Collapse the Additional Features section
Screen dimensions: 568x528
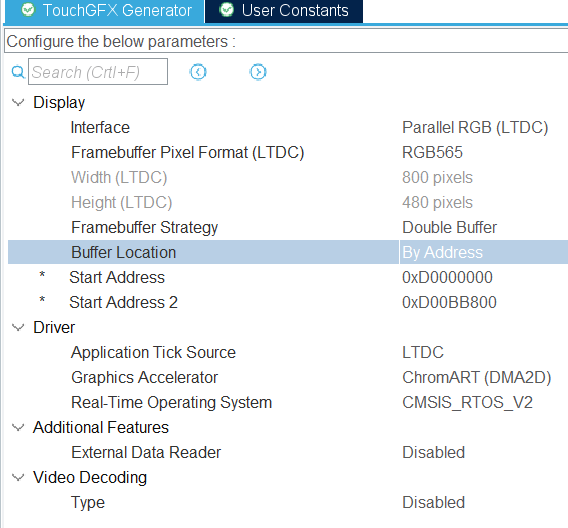pos(18,427)
